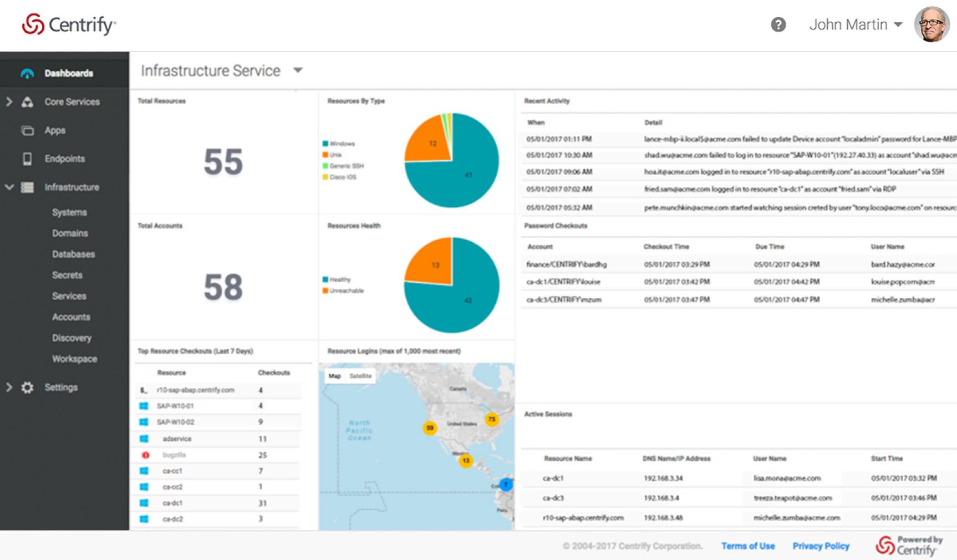Click the Settings gear icon
Image resolution: width=957 pixels, height=560 pixels.
point(27,388)
